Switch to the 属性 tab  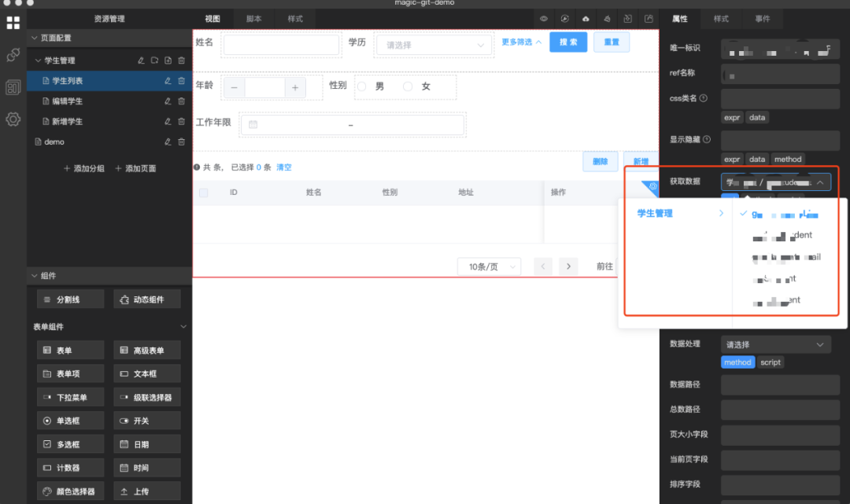pyautogui.click(x=680, y=18)
